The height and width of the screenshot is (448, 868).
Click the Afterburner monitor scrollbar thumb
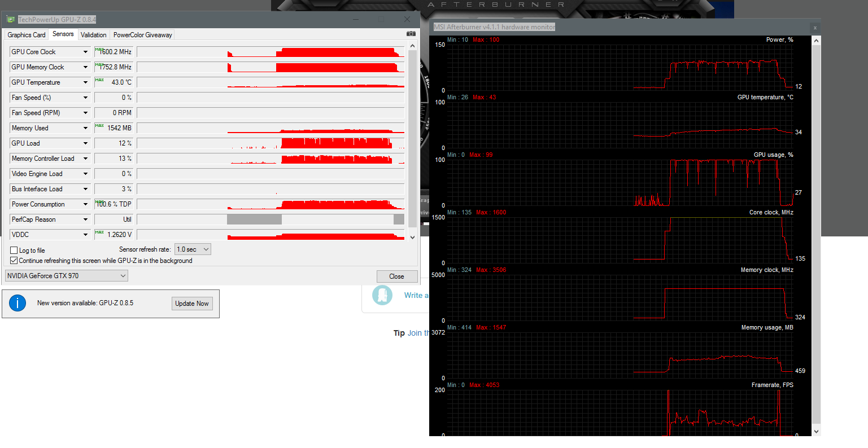(816, 234)
